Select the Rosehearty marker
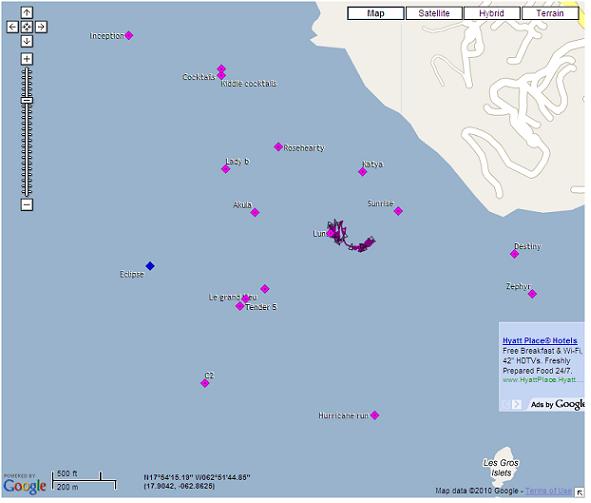Image resolution: width=591 pixels, height=503 pixels. pos(278,147)
